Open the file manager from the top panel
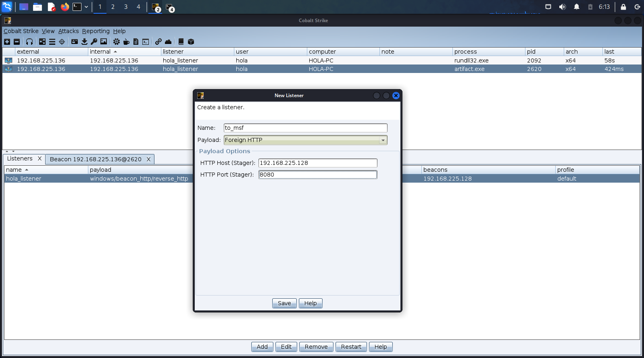 pos(38,7)
